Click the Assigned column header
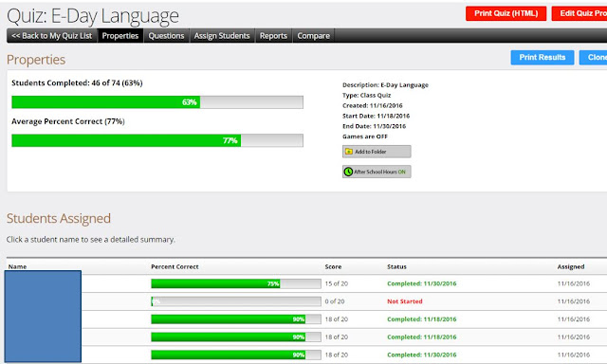607x364 pixels. [571, 266]
